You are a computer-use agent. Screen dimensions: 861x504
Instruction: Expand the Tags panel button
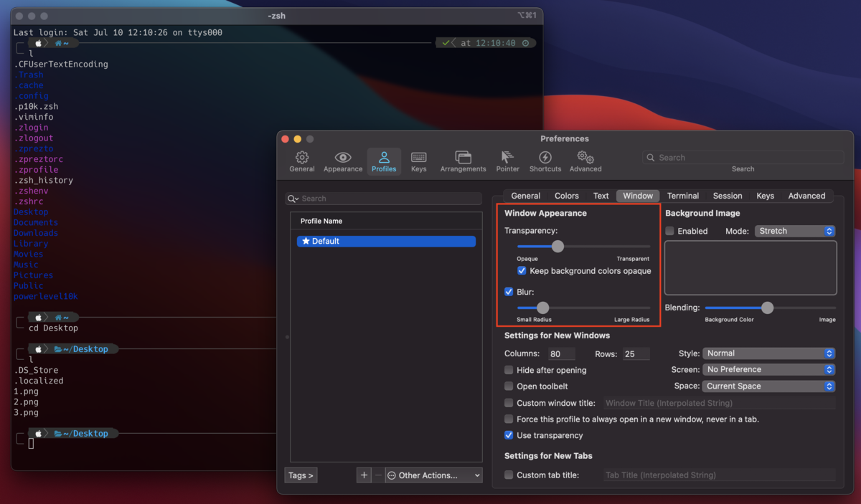click(301, 475)
